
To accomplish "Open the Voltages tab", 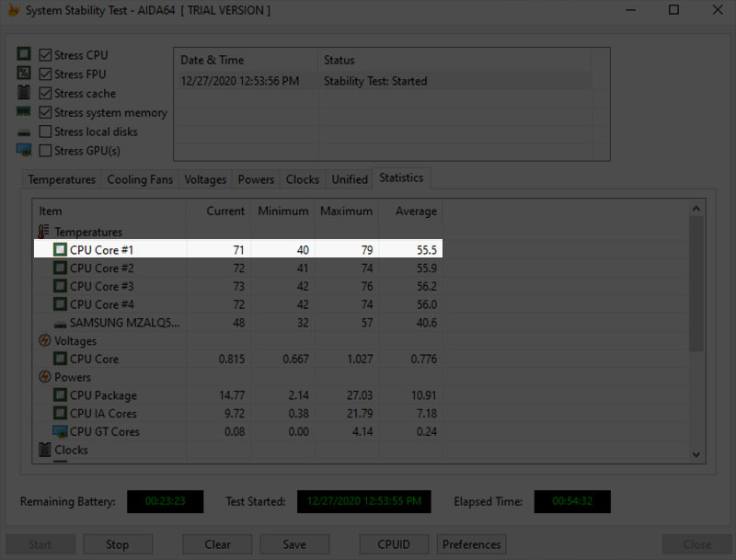I will 205,179.
